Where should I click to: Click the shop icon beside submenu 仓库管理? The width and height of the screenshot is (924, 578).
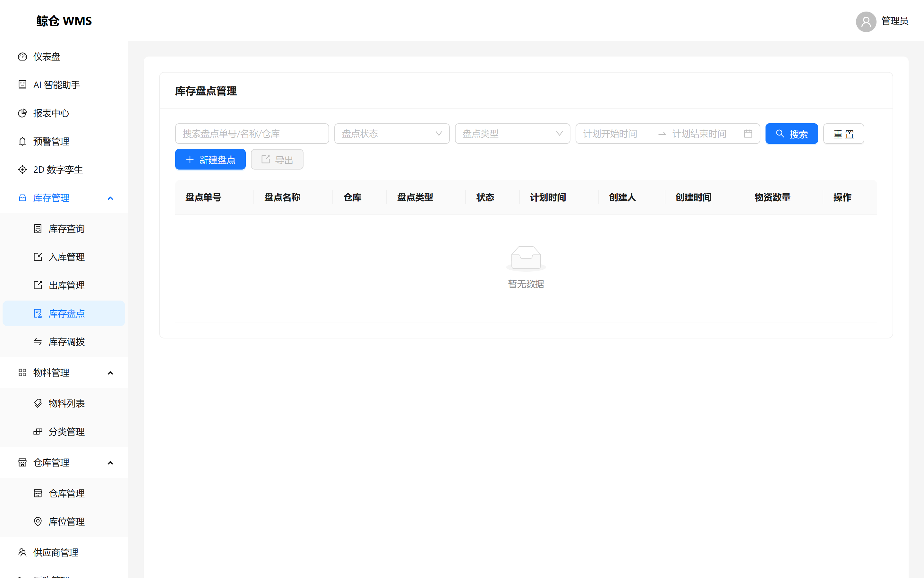tap(38, 493)
